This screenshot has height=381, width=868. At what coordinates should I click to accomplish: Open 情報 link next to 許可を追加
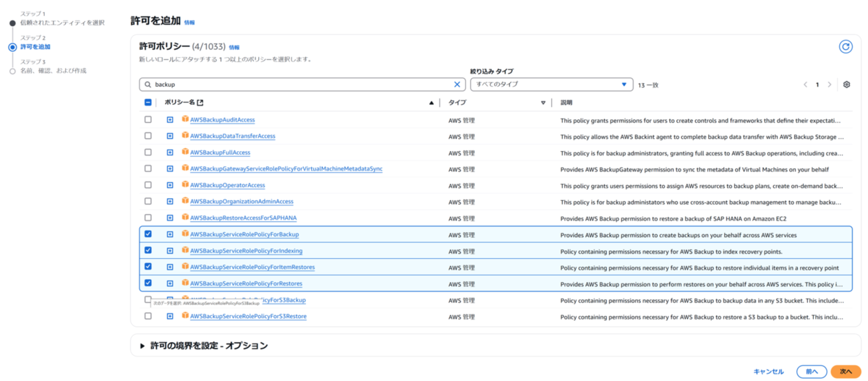[190, 23]
